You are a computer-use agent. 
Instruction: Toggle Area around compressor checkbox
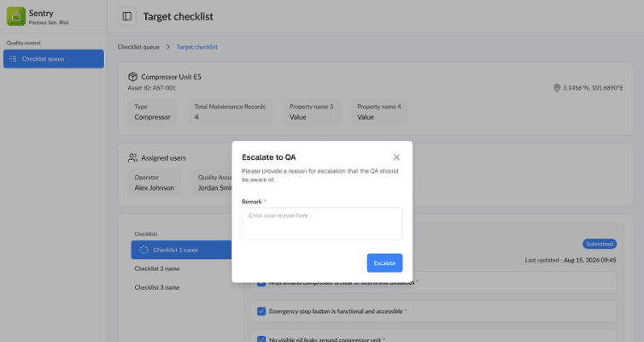click(261, 284)
